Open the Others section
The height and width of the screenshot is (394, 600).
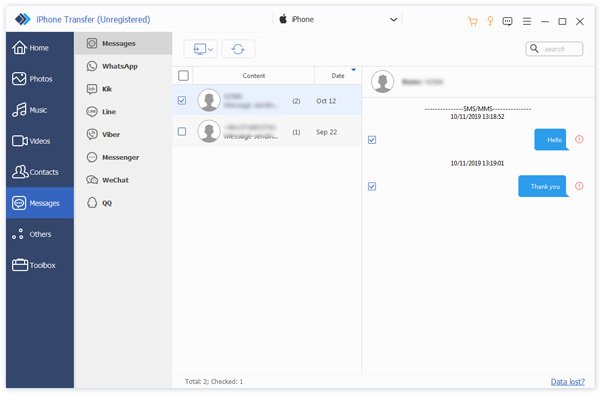[40, 234]
